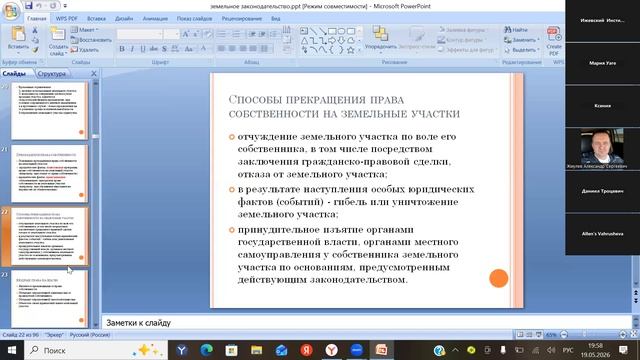This screenshot has width=640, height=360.
Task: Select the right arrow block shape
Action: [332, 40]
